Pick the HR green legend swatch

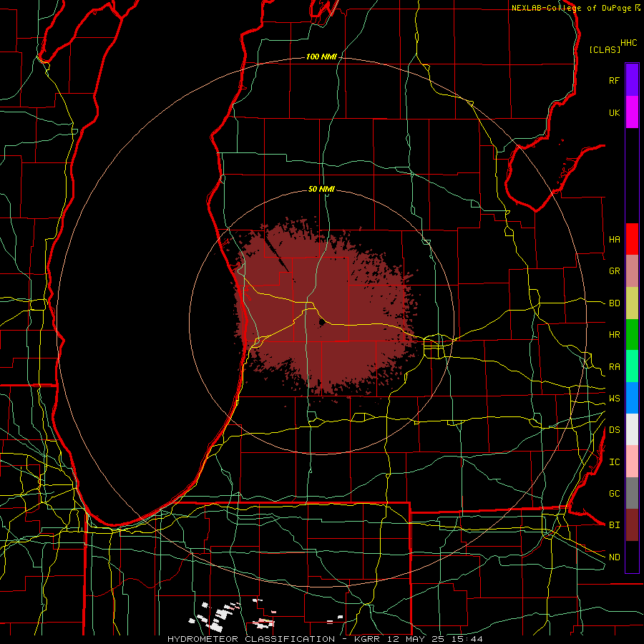pyautogui.click(x=632, y=335)
